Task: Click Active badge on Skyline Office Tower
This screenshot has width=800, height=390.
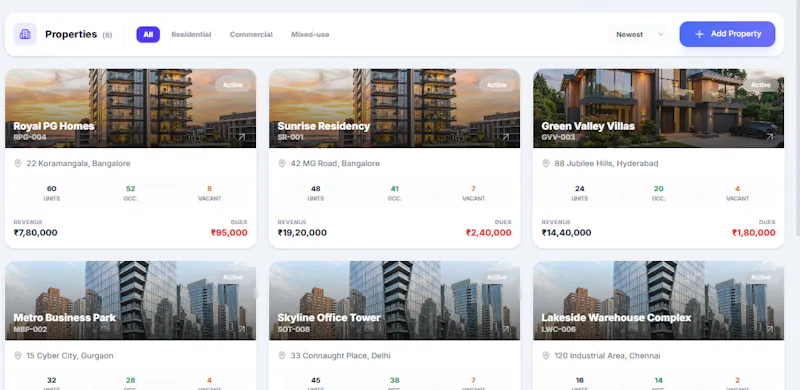Action: pos(496,277)
